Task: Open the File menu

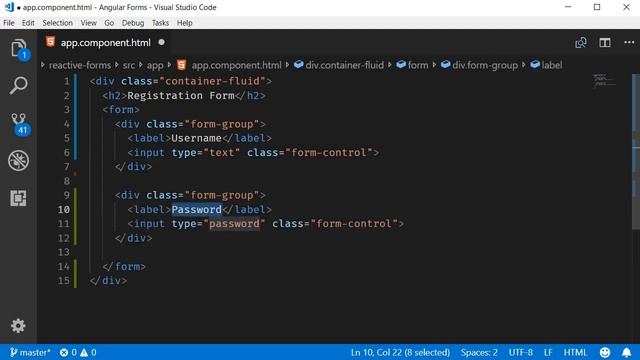Action: [9, 23]
